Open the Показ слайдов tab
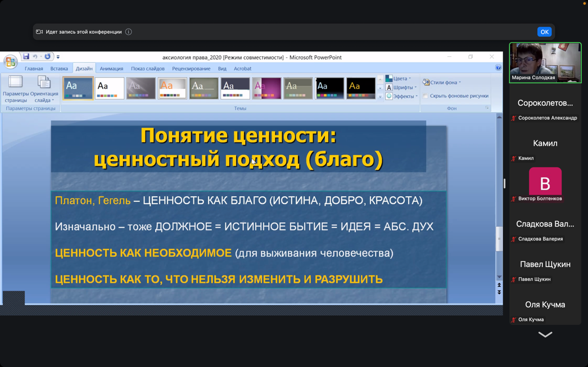 (148, 69)
